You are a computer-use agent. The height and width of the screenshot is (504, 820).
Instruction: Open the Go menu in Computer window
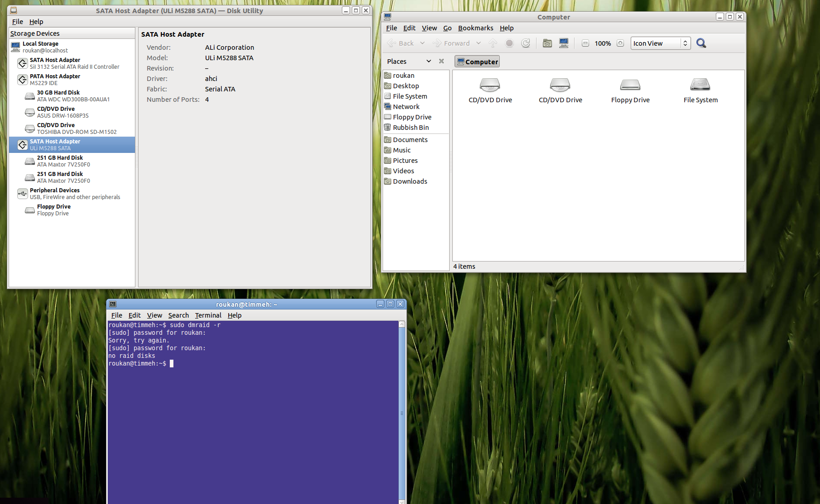447,28
